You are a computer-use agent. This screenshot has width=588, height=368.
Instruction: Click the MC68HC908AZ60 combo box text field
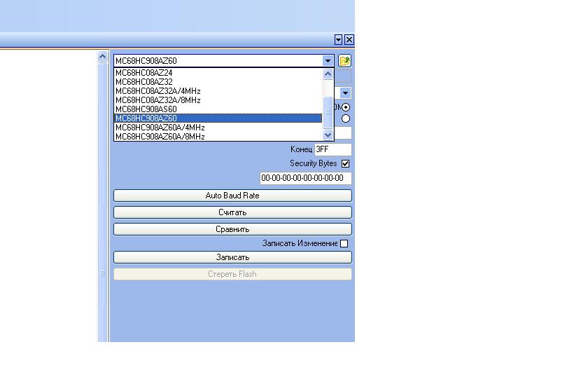click(218, 61)
